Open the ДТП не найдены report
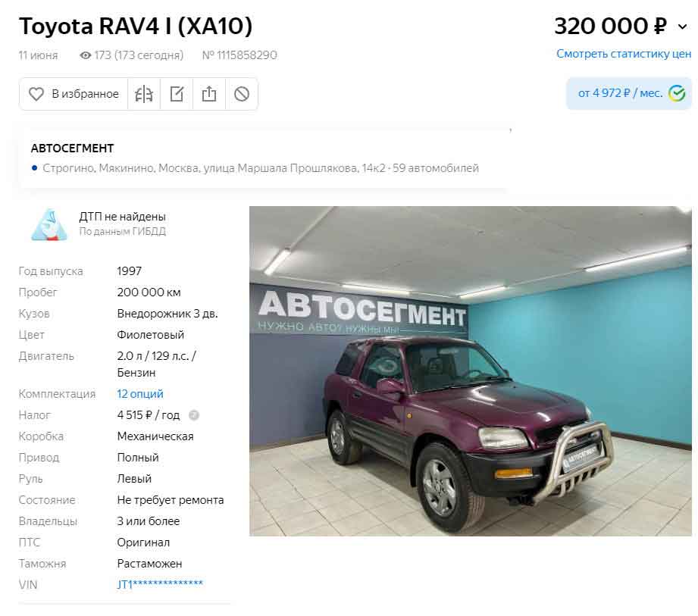The image size is (698, 616). 122,217
